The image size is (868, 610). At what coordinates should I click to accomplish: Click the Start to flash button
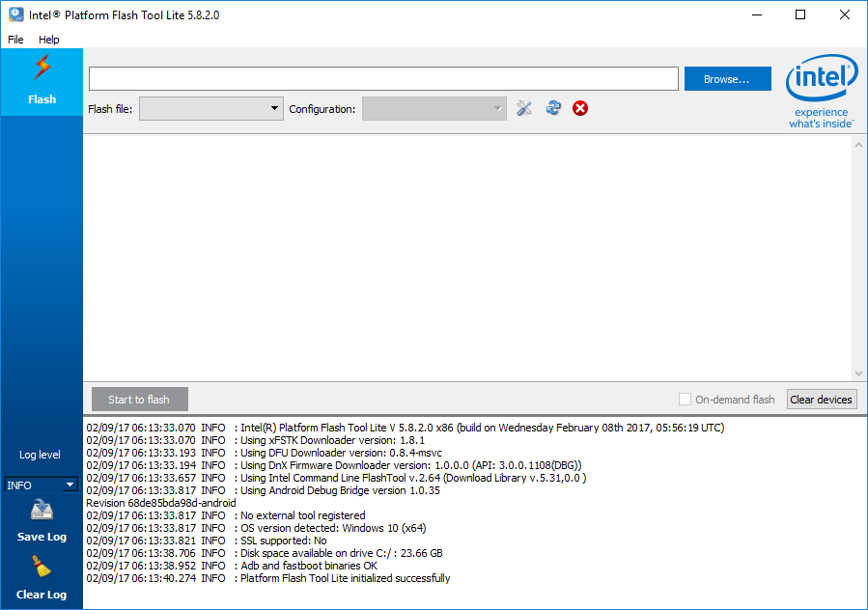click(x=139, y=399)
